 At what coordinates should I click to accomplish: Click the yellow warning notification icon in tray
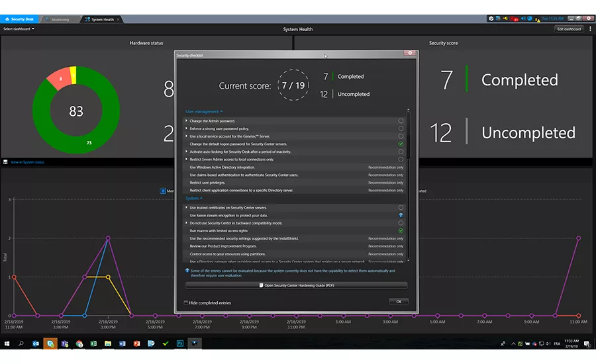(x=538, y=19)
